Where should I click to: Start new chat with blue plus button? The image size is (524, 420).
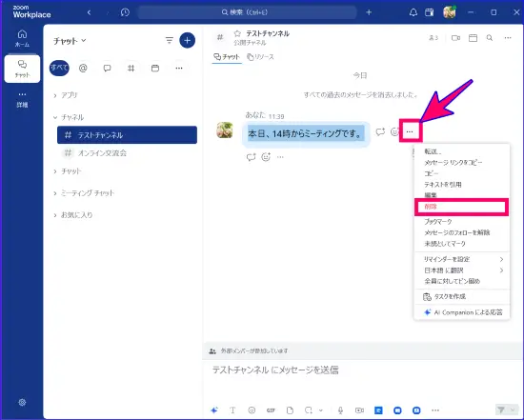187,40
